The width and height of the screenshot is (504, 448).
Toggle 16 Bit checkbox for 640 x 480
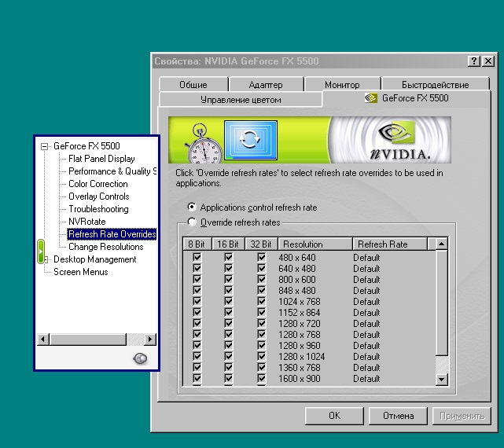pos(229,268)
